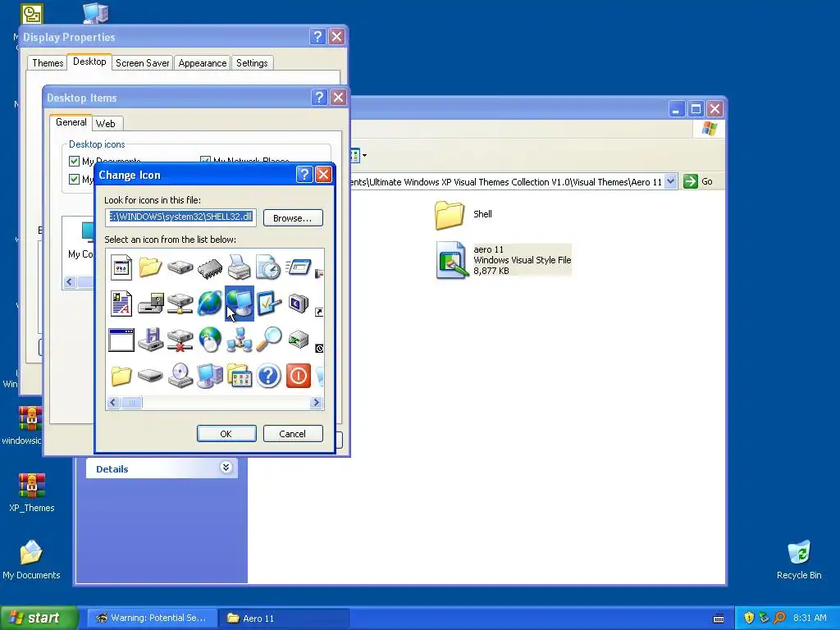Viewport: 840px width, 630px height.
Task: Choose the networked computers icon
Action: (239, 340)
